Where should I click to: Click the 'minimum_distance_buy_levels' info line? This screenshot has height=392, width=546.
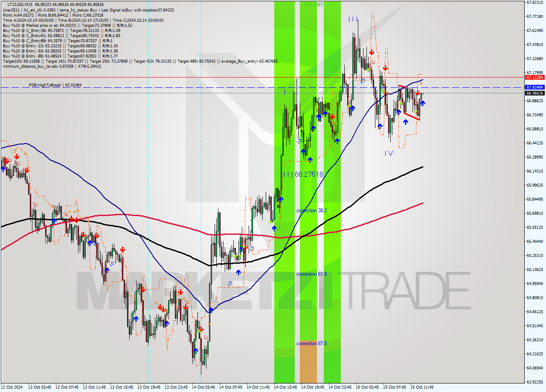(52, 66)
